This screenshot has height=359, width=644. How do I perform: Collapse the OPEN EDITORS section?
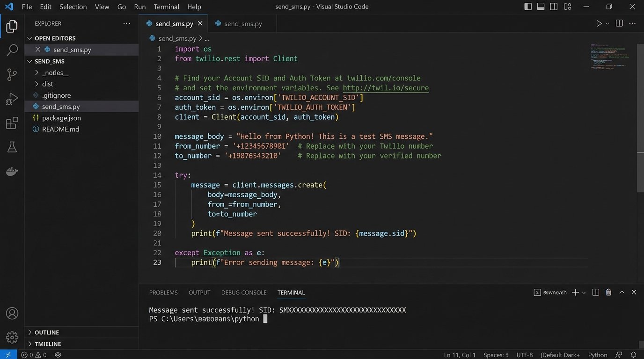pyautogui.click(x=55, y=38)
